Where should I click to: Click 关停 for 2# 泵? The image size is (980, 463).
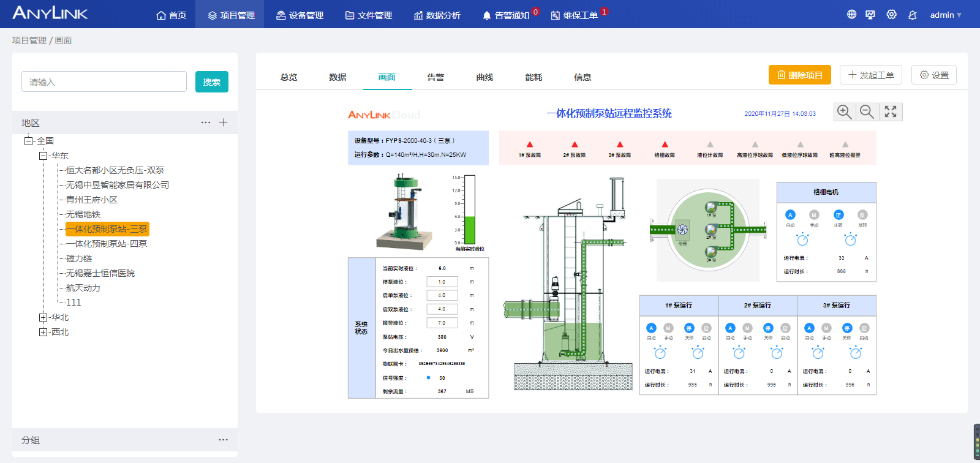[768, 328]
